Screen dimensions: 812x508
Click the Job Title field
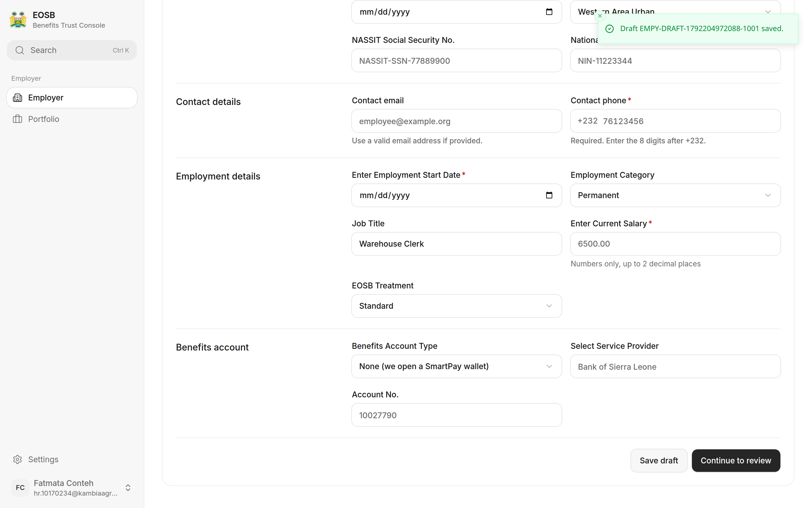click(x=456, y=244)
